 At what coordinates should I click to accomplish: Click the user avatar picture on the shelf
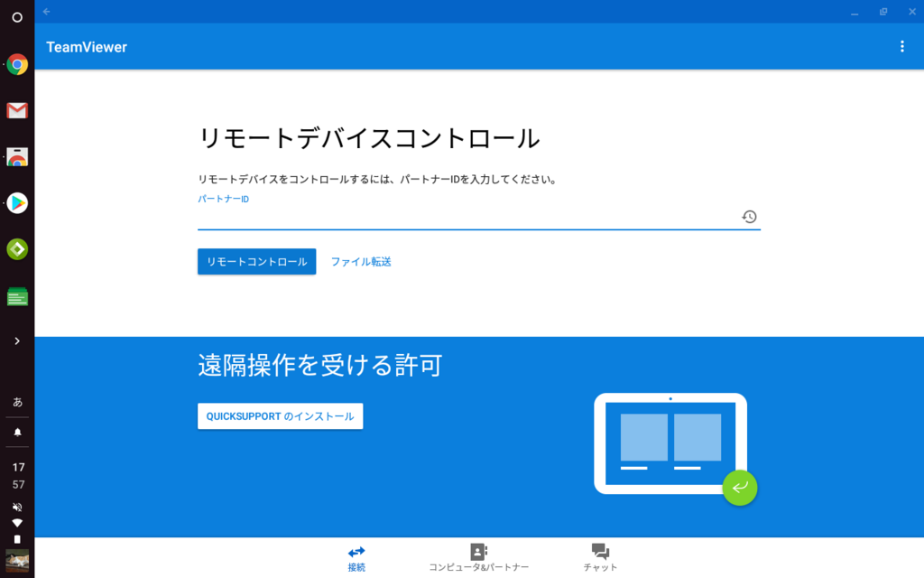click(17, 560)
